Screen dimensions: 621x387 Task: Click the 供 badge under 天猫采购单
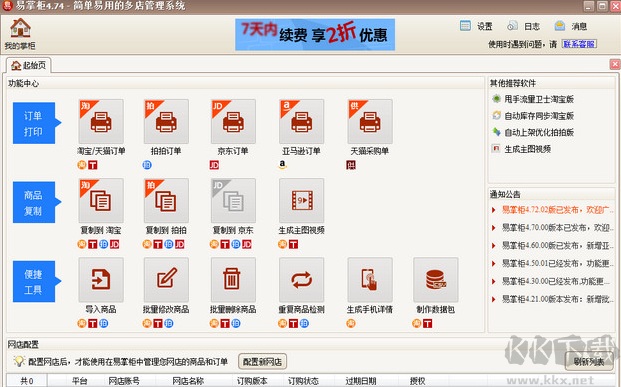(x=351, y=165)
